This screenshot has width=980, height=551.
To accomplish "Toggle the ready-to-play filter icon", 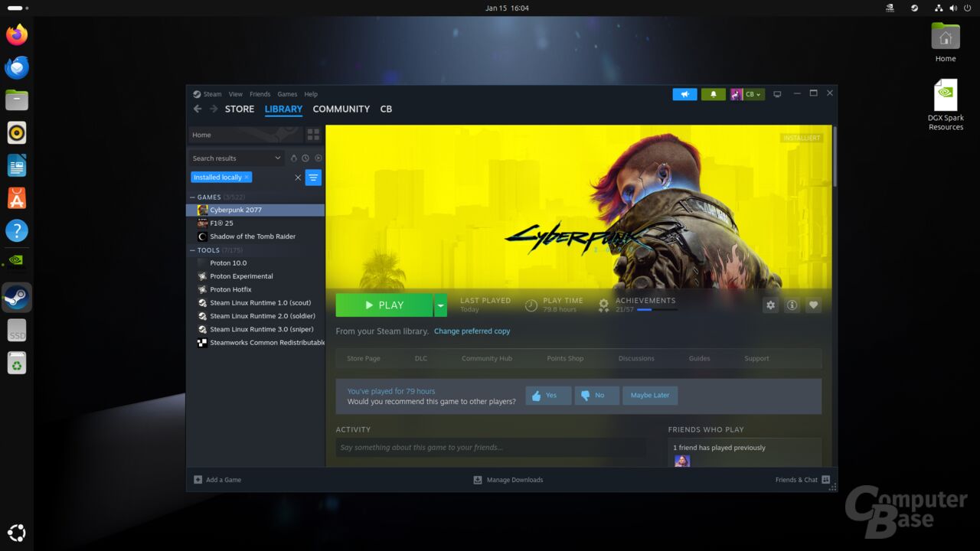I will pos(318,158).
